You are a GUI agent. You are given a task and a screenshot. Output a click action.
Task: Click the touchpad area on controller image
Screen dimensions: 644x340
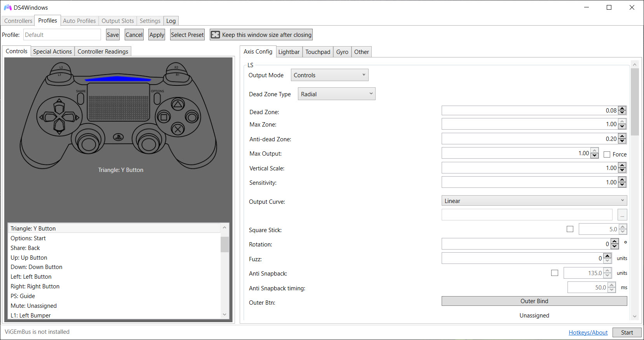point(118,102)
